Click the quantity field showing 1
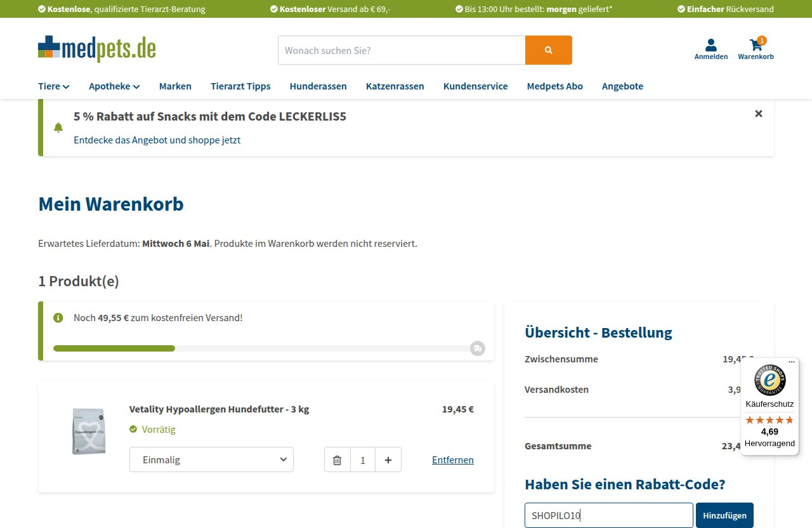The width and height of the screenshot is (812, 528). [x=363, y=460]
